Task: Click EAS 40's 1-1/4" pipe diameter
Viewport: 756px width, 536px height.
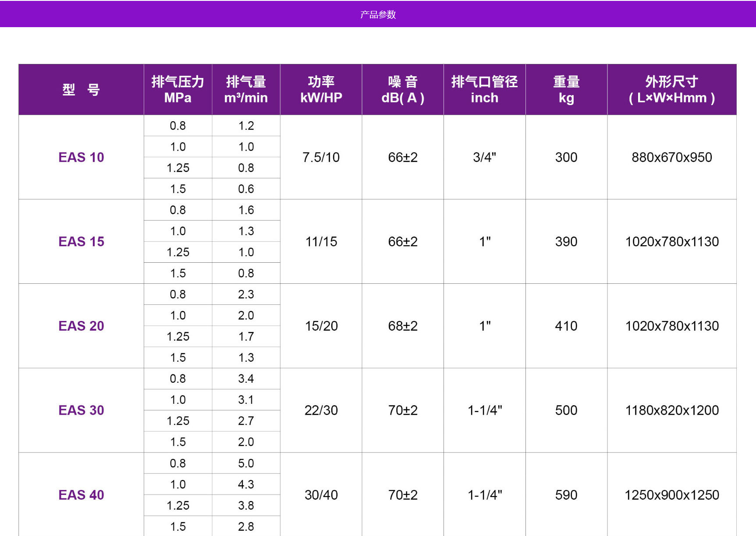Action: (x=485, y=495)
